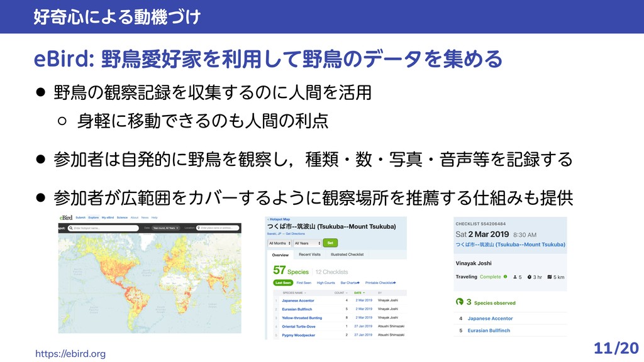Switch to the Illustrated Checklist tab
Image resolution: width=644 pixels, height=362 pixels.
(x=347, y=255)
